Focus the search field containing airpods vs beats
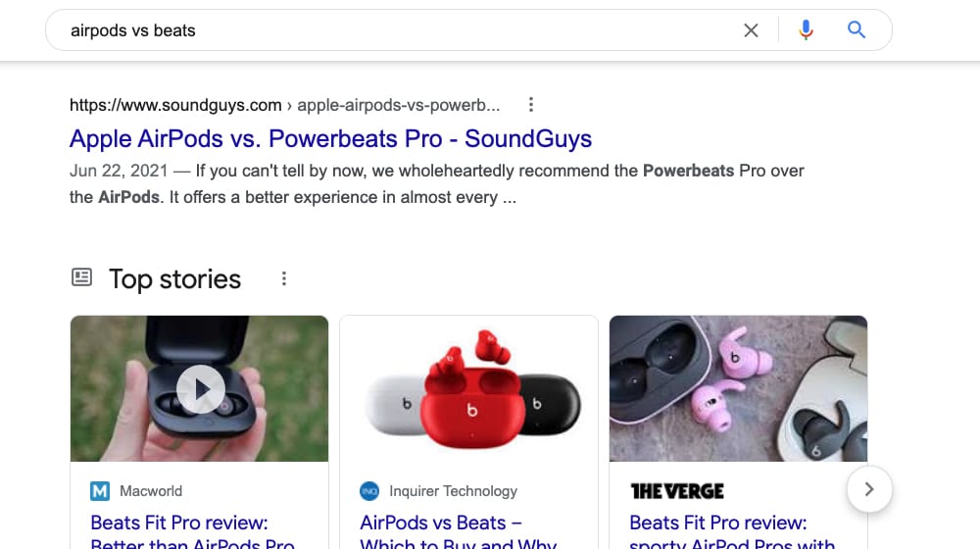The image size is (980, 549). pos(392,30)
